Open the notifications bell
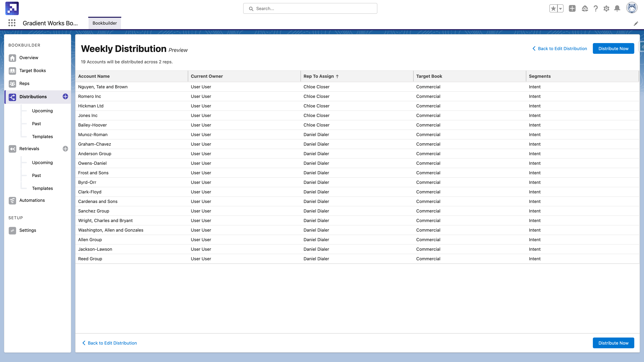 click(x=617, y=9)
